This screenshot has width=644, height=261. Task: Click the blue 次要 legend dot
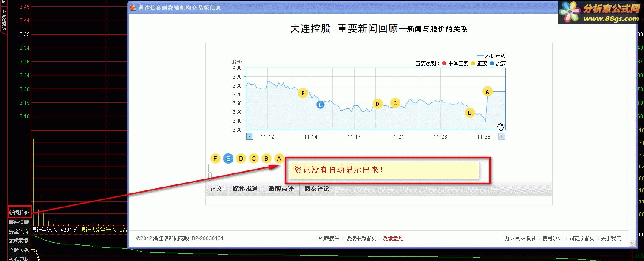point(492,63)
